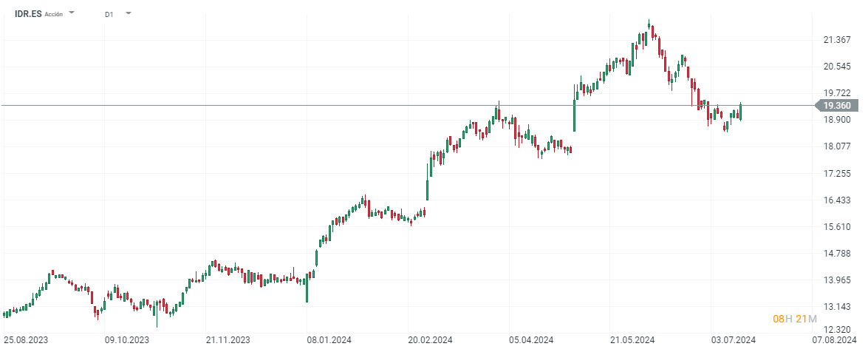Click the 16.433 price scale value
Screen dimensions: 868x352
coord(836,200)
